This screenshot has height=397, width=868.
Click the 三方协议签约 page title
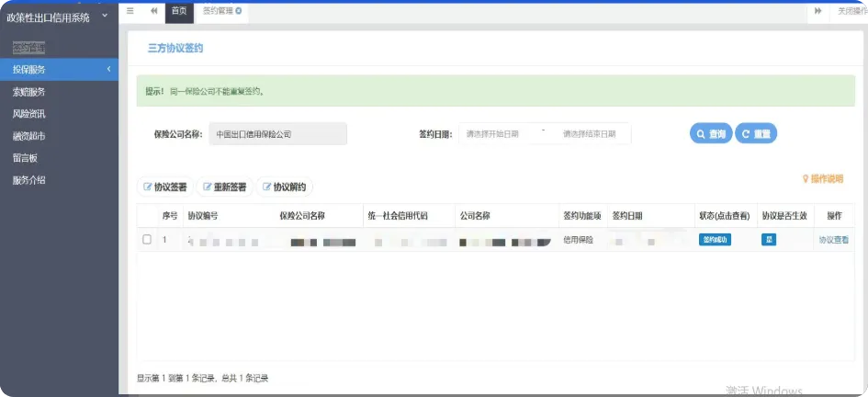175,49
